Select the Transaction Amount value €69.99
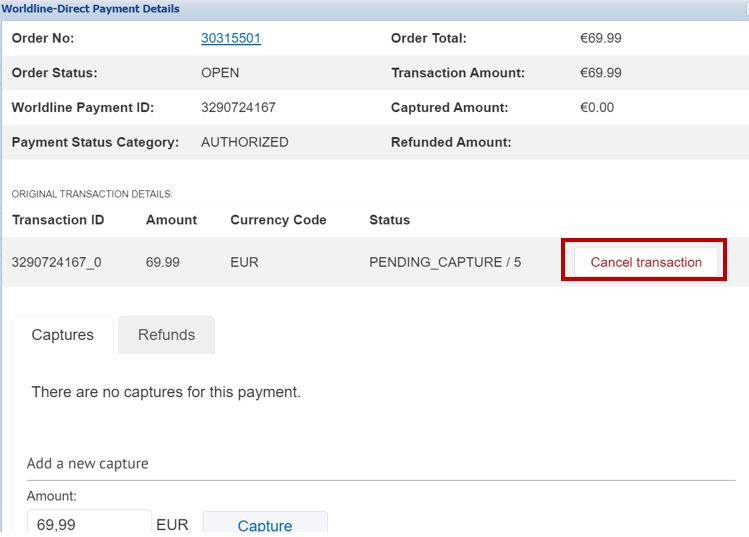 coord(600,73)
